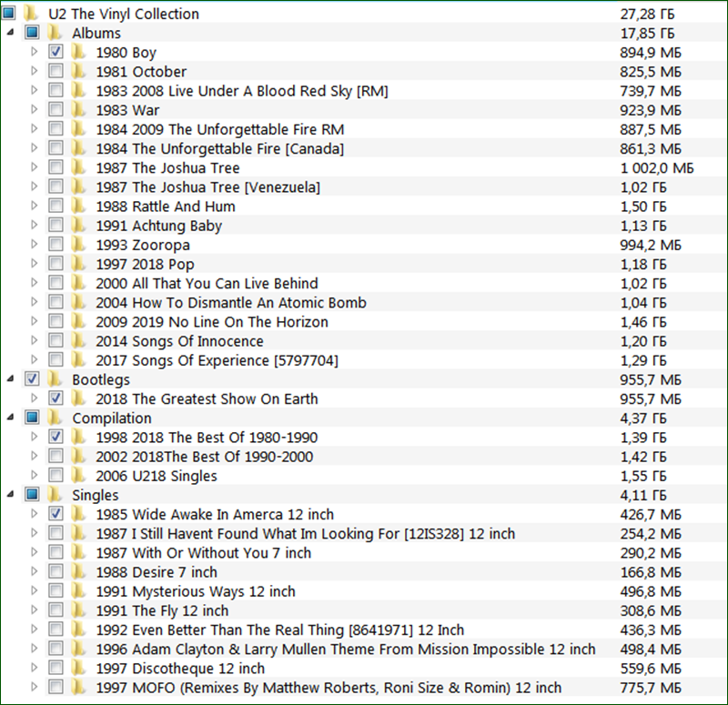This screenshot has width=728, height=705.
Task: Expand 2009 2019 No Line On The Horizon
Action: point(35,321)
